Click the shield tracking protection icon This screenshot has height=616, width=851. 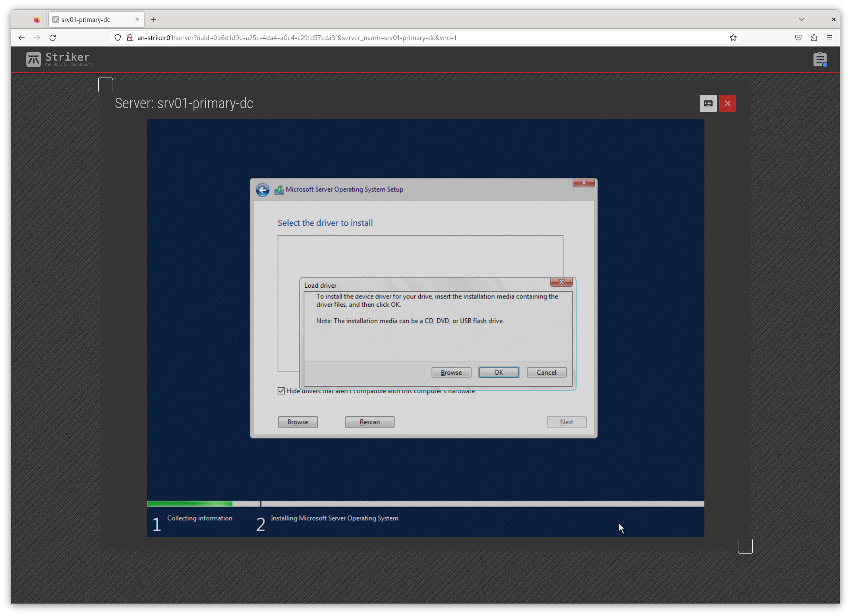coord(118,38)
